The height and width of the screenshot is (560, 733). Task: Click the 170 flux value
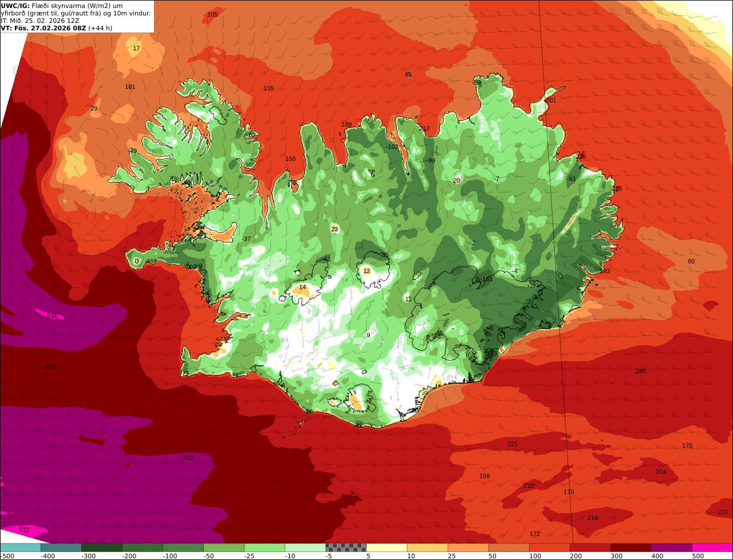click(x=569, y=492)
